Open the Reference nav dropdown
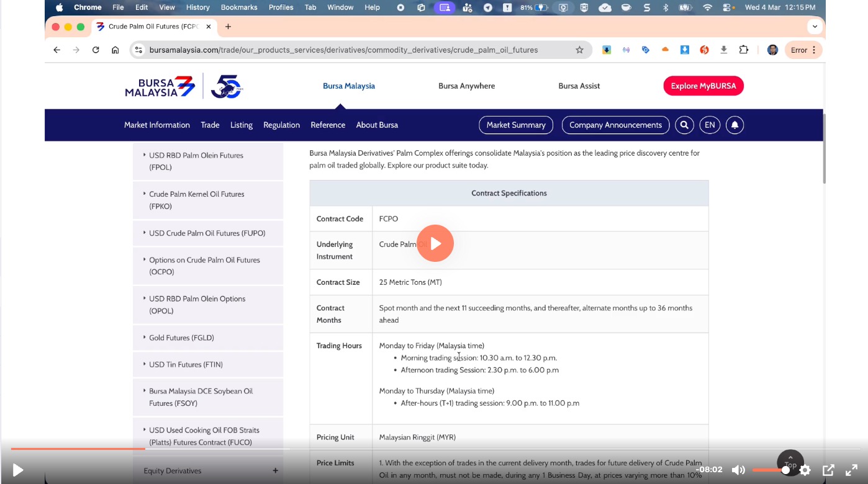868x484 pixels. [328, 125]
